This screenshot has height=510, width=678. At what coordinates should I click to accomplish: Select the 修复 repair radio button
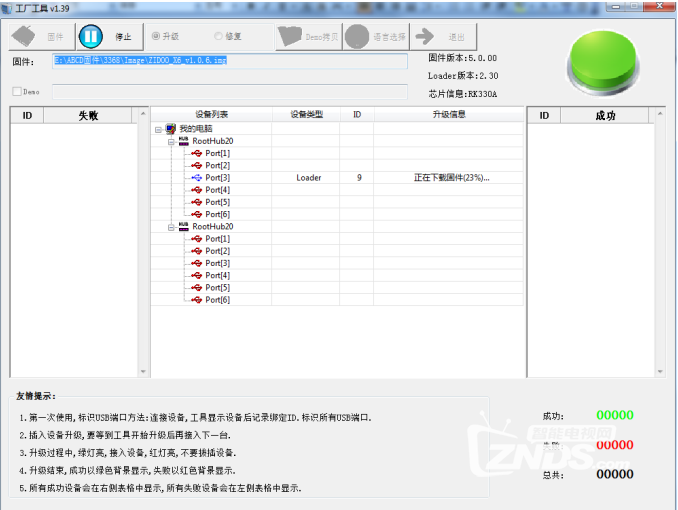coord(218,36)
